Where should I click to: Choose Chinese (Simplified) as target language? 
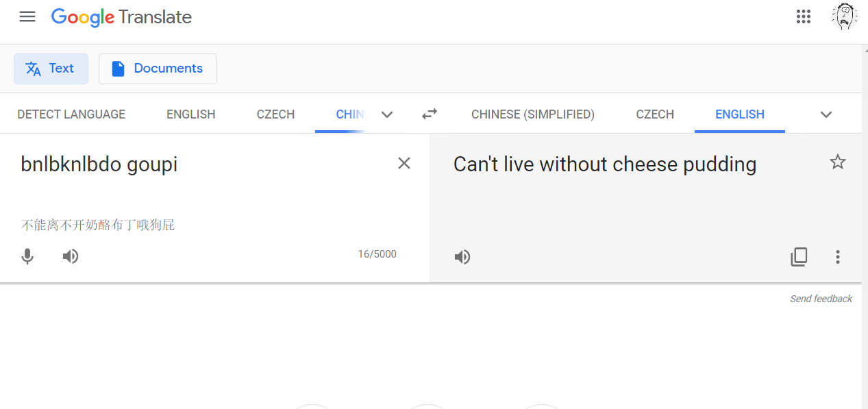tap(533, 114)
